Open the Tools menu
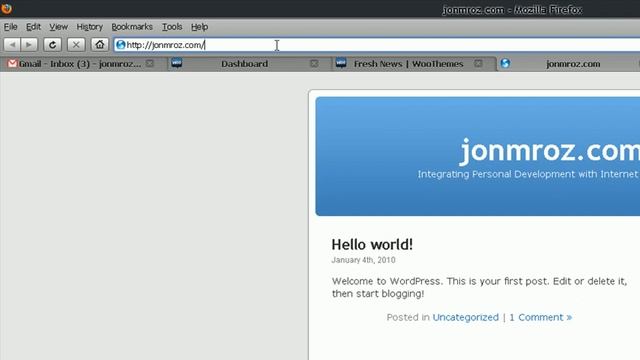The height and width of the screenshot is (360, 640). [x=172, y=27]
